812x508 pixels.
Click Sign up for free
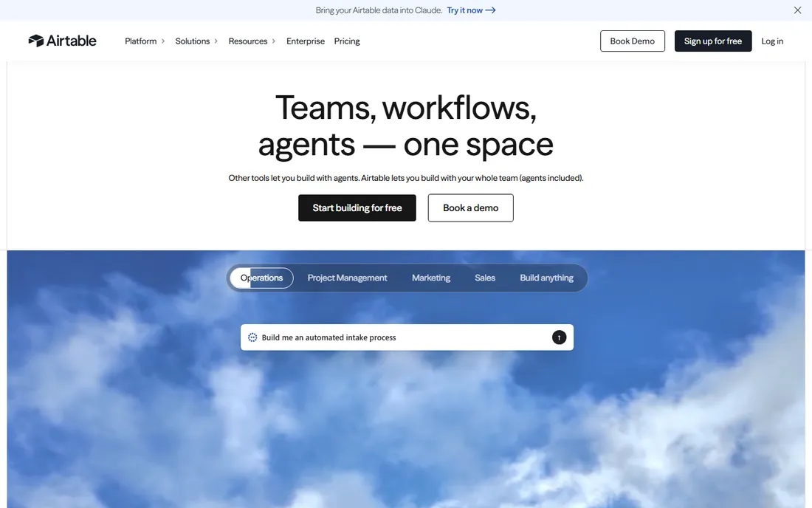(x=712, y=41)
